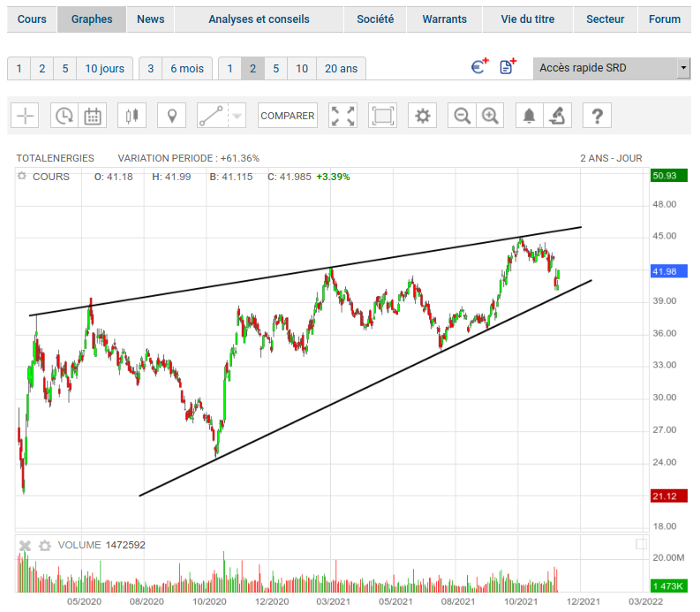Set an alert with bell icon
The image size is (700, 612).
pyautogui.click(x=530, y=116)
